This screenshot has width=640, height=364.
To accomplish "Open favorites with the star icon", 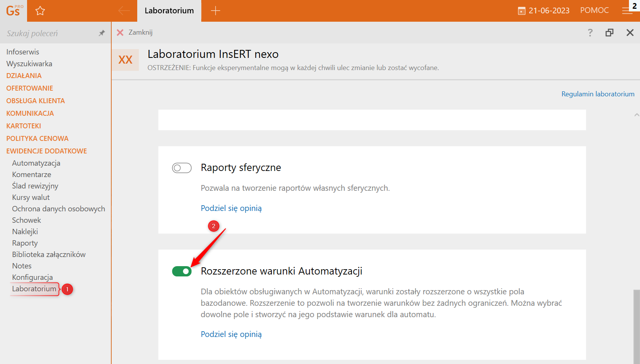I will 40,11.
